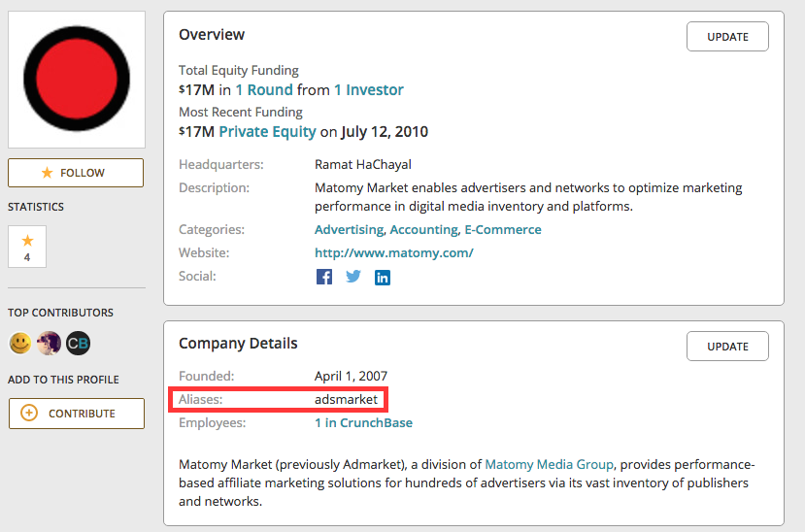This screenshot has width=805, height=532.
Task: Click the red circle company logo
Action: [77, 79]
